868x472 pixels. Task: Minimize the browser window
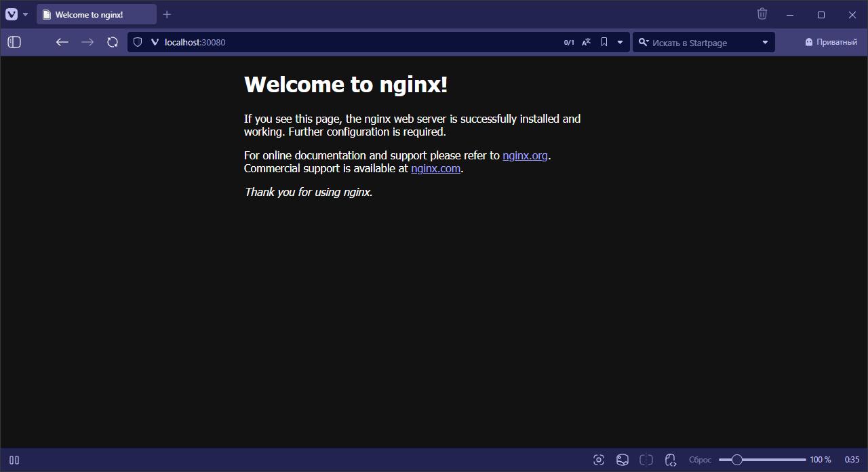coord(790,14)
